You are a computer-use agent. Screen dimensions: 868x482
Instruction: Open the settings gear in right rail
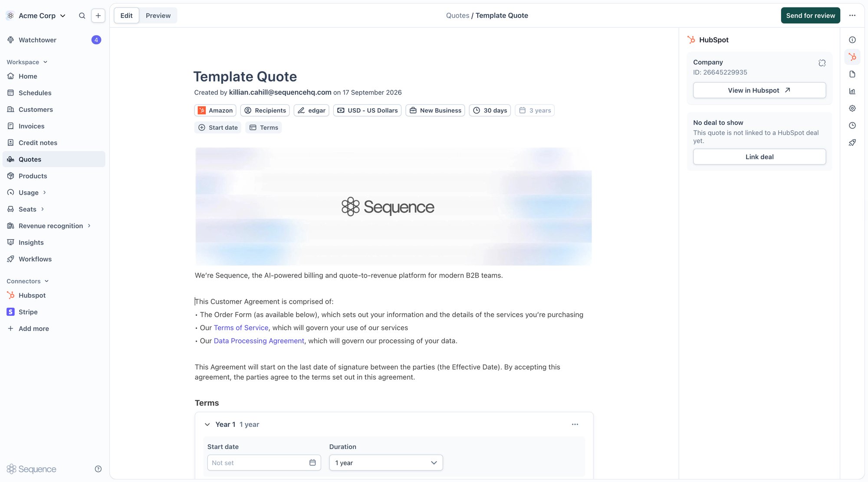coord(852,108)
